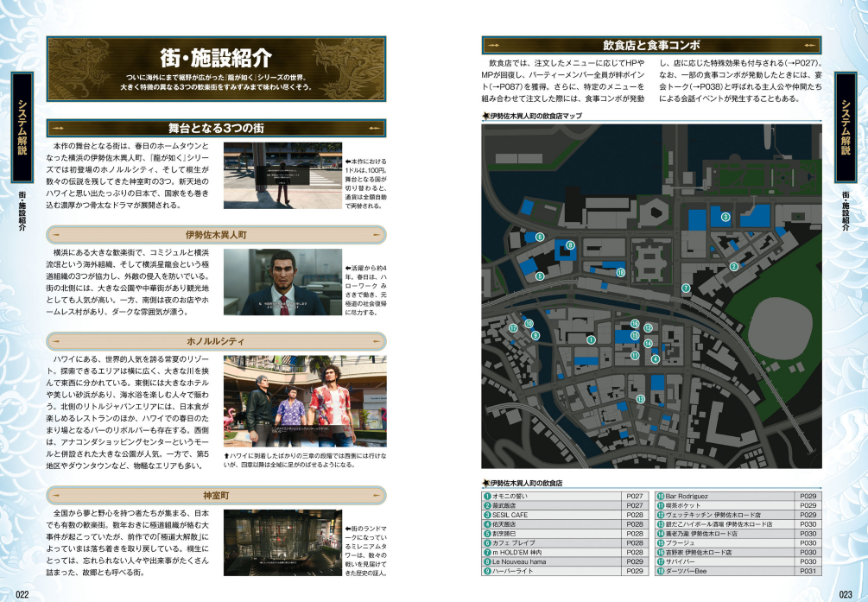
Task: Open the man in suit screenshot thumbnail
Action: click(283, 282)
